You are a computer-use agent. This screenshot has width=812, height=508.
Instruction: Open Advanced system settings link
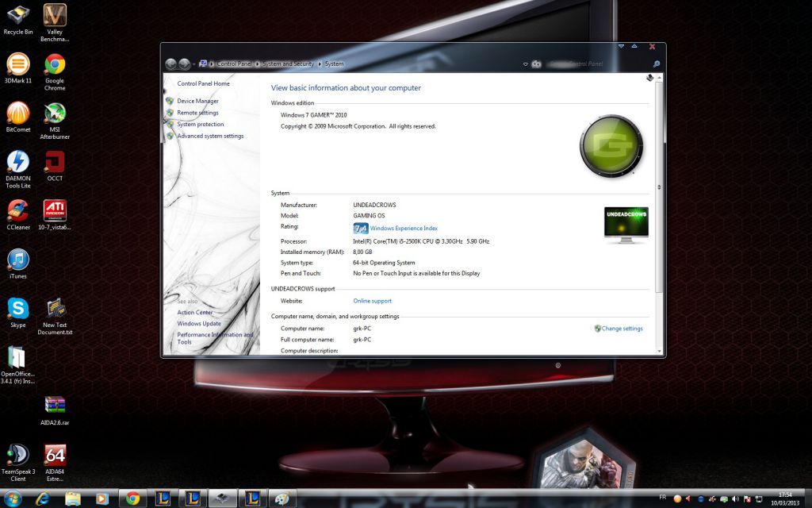pos(210,136)
